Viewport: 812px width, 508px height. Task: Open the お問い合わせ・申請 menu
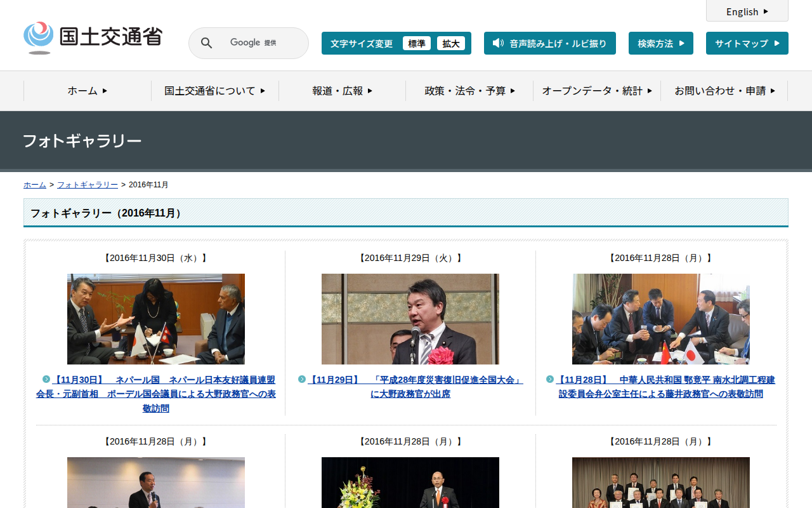724,91
